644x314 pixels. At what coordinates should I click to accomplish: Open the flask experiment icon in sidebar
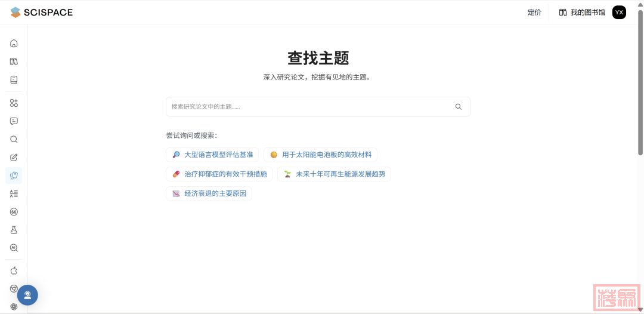pos(14,230)
